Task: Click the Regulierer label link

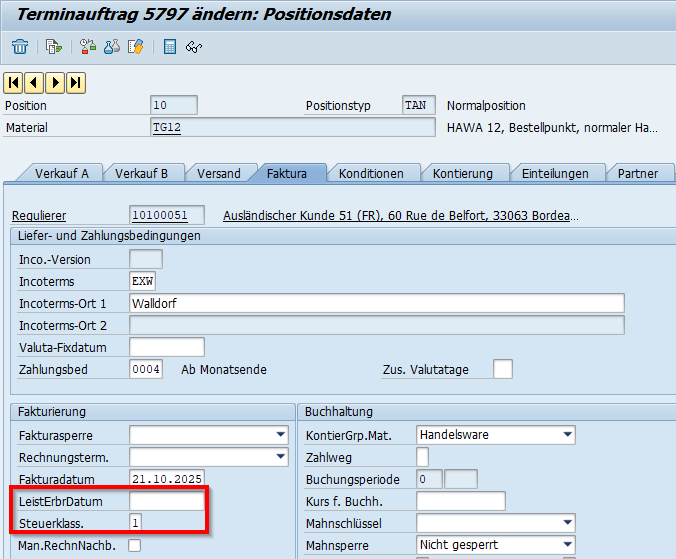Action: [x=37, y=216]
